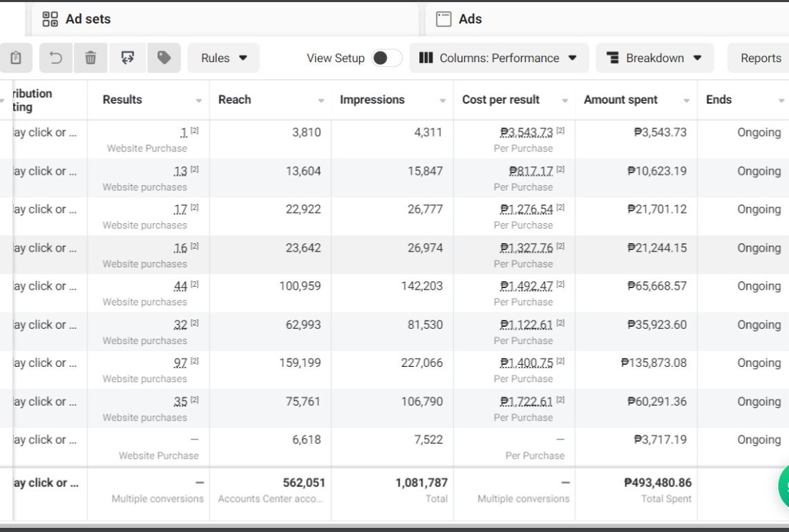Image resolution: width=789 pixels, height=532 pixels.
Task: Click result value 44 website purchases
Action: (x=180, y=287)
